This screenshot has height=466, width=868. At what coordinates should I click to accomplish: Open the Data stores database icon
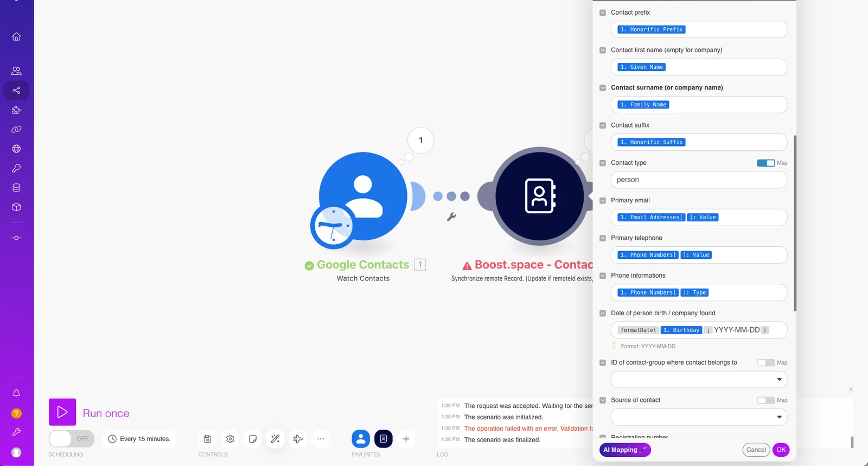tap(16, 188)
